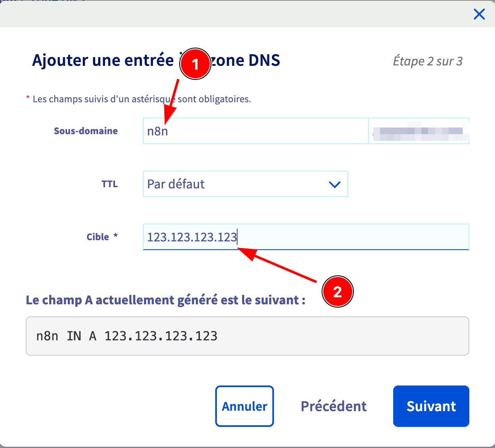
Task: Click the Précédent button
Action: 333,406
